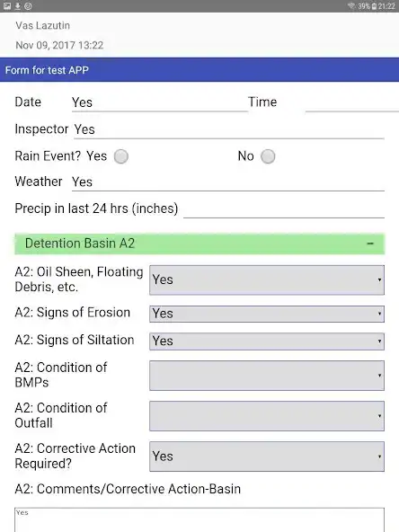Focus the Precip in last 24 hrs field

click(284, 208)
